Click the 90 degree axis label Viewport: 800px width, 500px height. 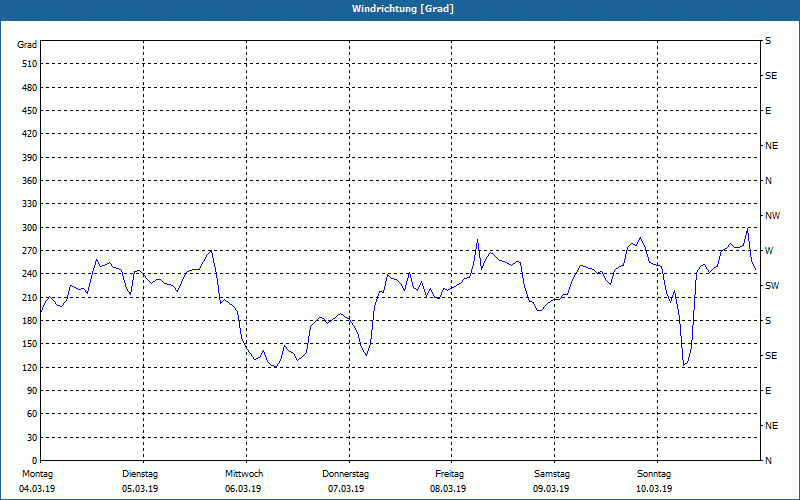pos(32,391)
